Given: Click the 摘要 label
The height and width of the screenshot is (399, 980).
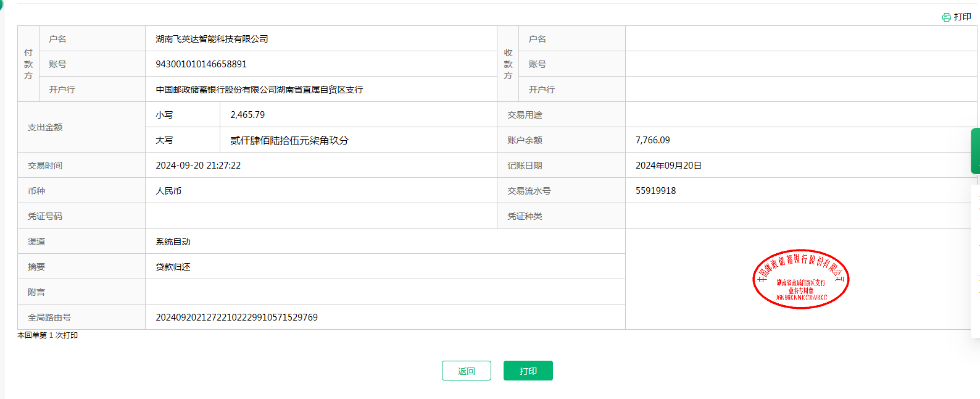Looking at the screenshot, I should click(x=36, y=267).
